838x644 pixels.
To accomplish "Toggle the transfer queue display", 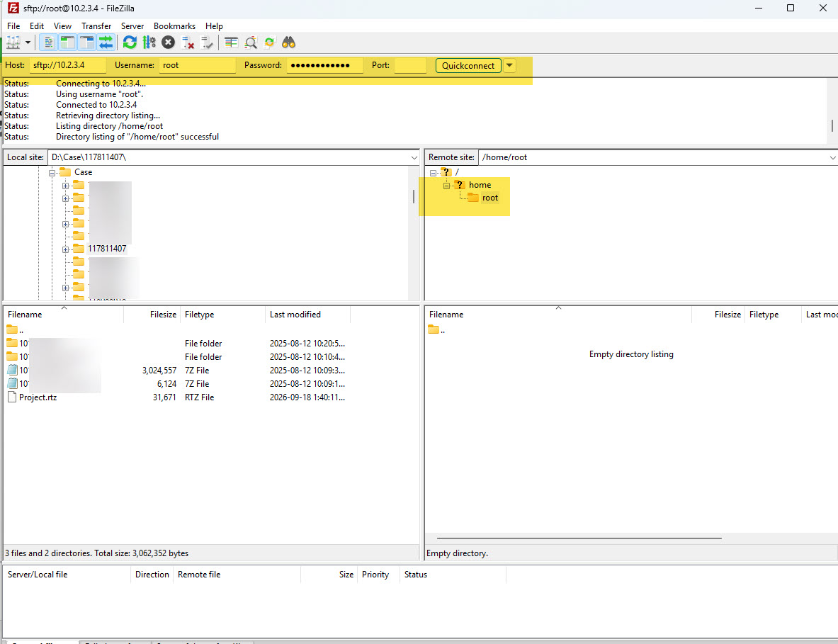I will [106, 43].
